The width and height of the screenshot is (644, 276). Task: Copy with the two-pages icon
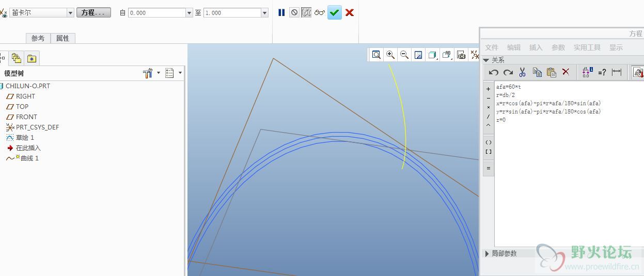point(537,72)
